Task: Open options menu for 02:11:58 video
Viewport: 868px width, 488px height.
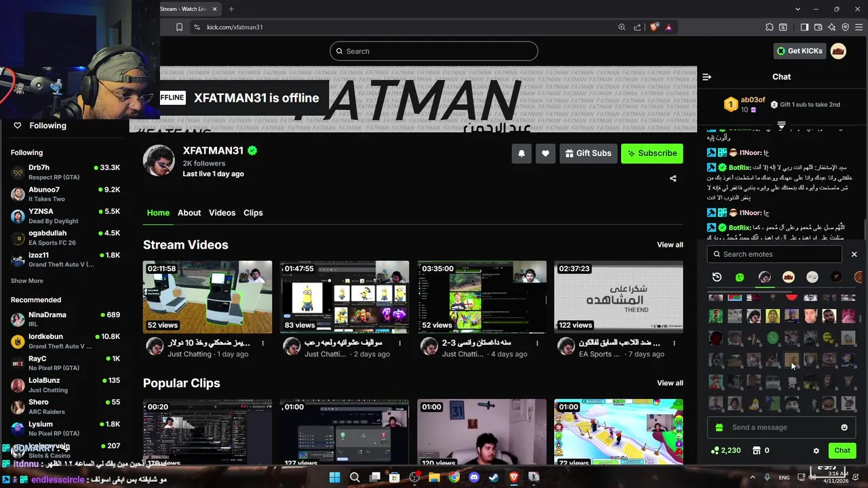Action: coord(263,344)
